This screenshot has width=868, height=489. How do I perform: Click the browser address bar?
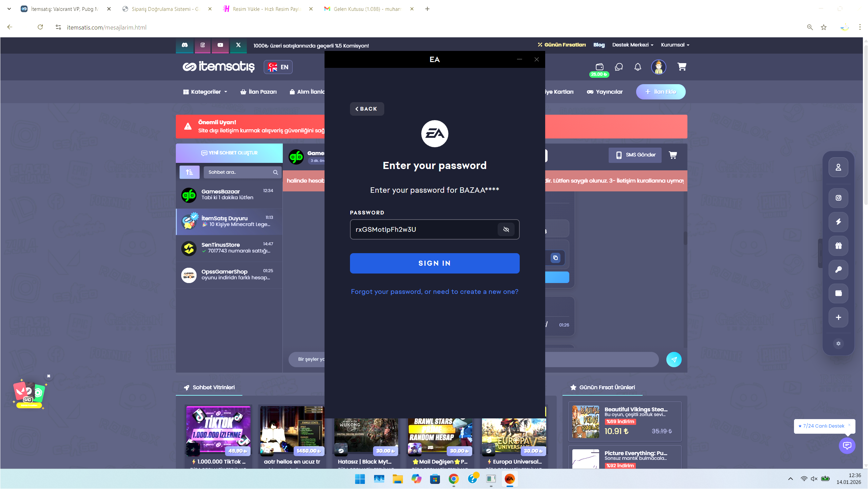428,27
